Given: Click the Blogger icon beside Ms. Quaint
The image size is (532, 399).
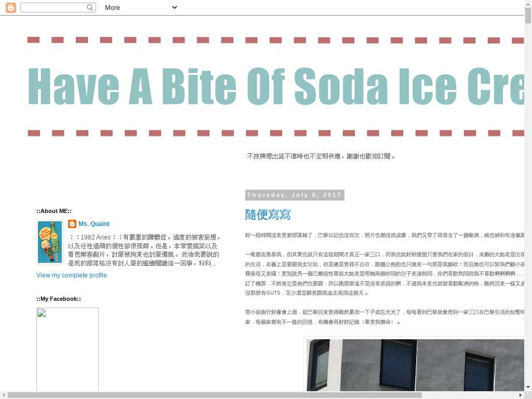Looking at the screenshot, I should (x=72, y=224).
